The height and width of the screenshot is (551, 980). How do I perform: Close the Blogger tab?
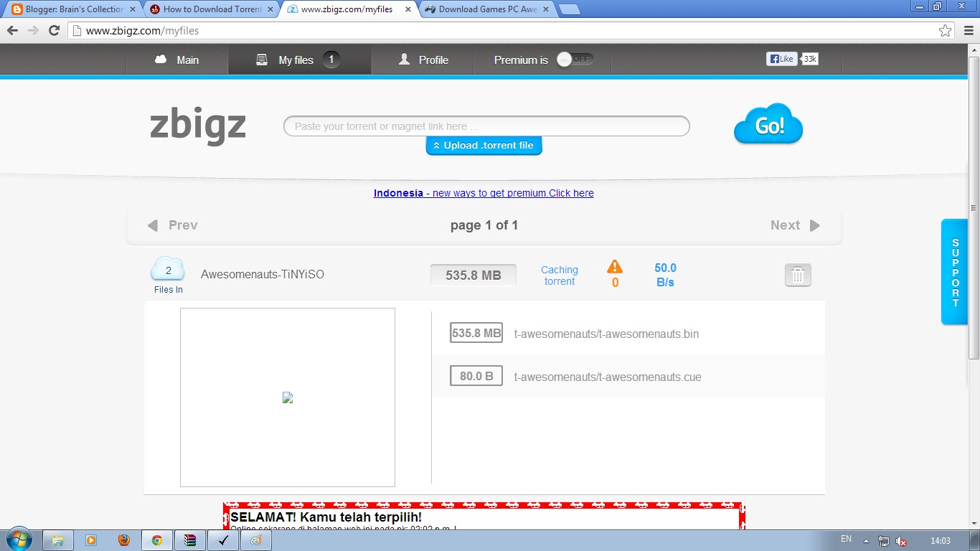[133, 9]
